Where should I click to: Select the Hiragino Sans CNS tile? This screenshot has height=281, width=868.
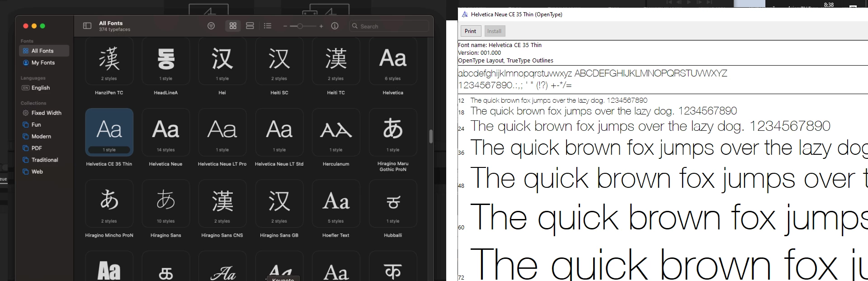pos(222,204)
